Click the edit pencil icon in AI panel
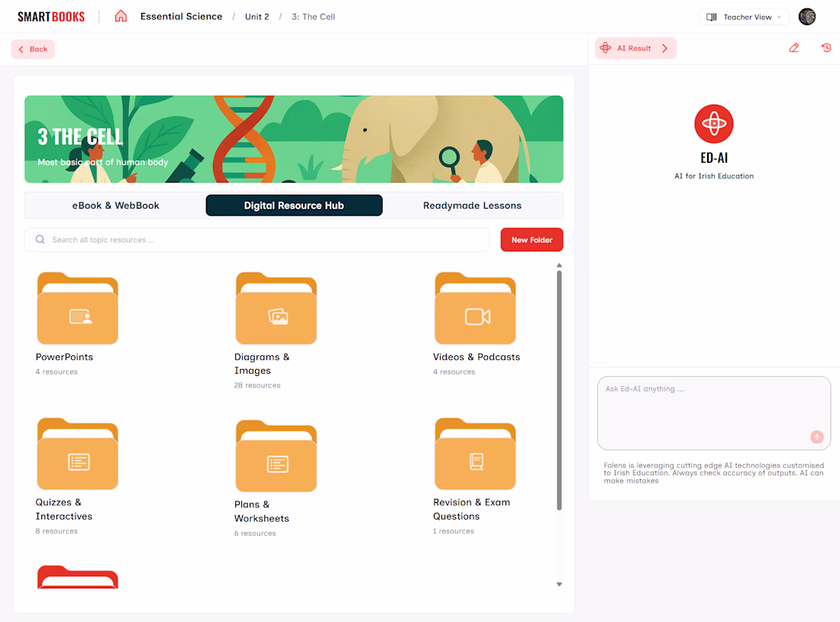Image resolution: width=840 pixels, height=622 pixels. [x=794, y=47]
